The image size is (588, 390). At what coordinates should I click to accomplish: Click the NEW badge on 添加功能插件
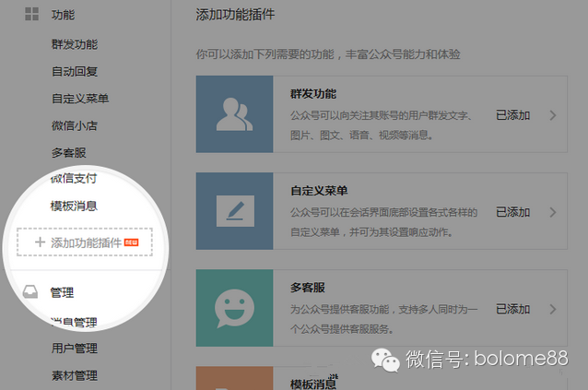[x=131, y=242]
